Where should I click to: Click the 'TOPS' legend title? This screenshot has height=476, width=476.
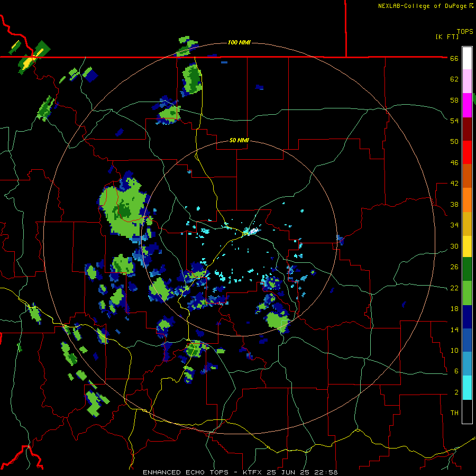point(465,31)
